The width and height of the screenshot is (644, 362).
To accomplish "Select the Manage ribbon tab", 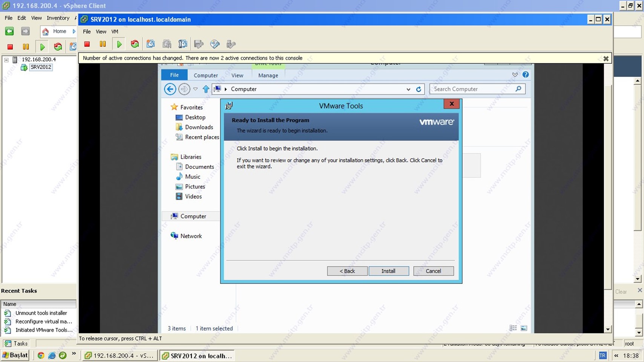I will point(268,75).
